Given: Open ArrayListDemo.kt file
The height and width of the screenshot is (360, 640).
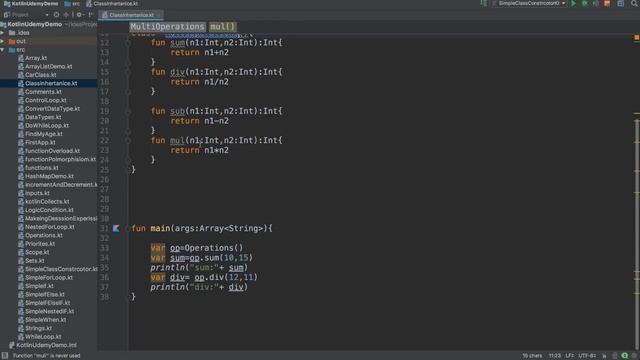Looking at the screenshot, I should pos(49,67).
